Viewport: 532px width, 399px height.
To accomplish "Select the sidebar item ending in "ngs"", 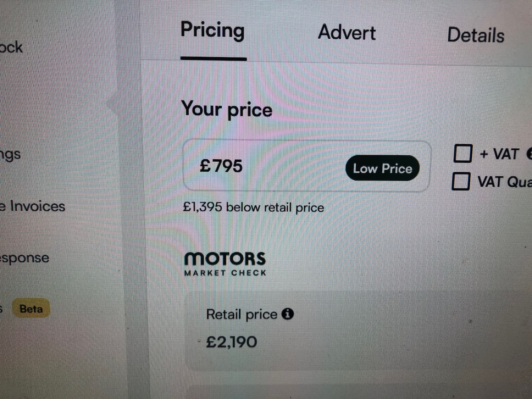I will click(x=11, y=155).
